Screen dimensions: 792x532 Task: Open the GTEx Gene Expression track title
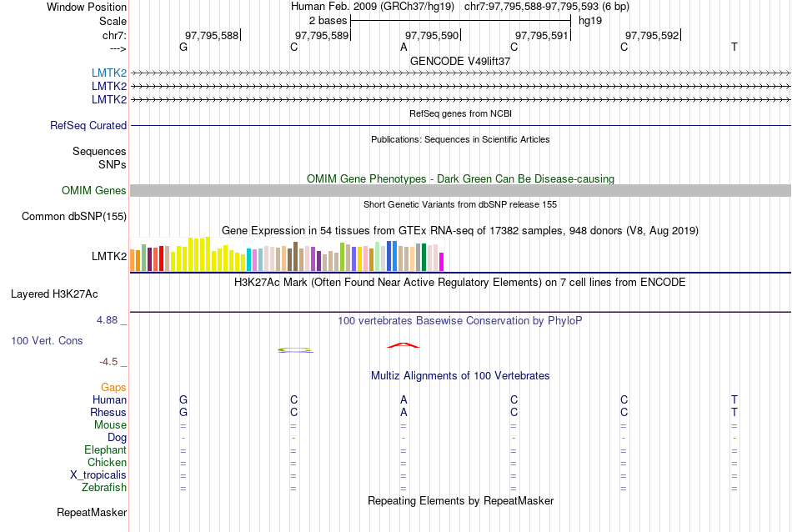(460, 231)
